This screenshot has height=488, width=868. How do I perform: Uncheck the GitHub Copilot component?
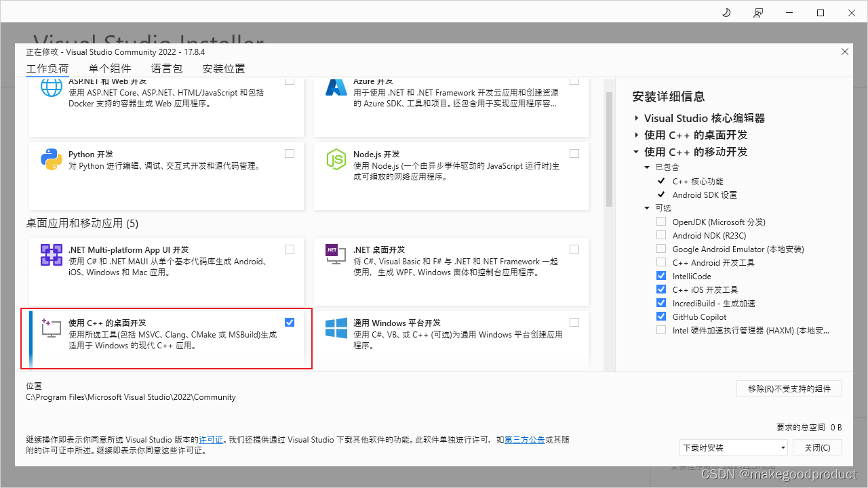(661, 317)
